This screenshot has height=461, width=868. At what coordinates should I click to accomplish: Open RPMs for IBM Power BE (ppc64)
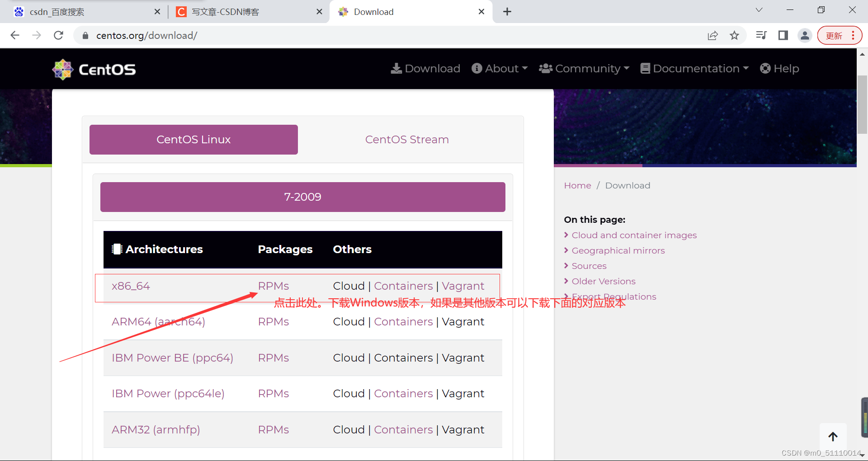point(274,358)
